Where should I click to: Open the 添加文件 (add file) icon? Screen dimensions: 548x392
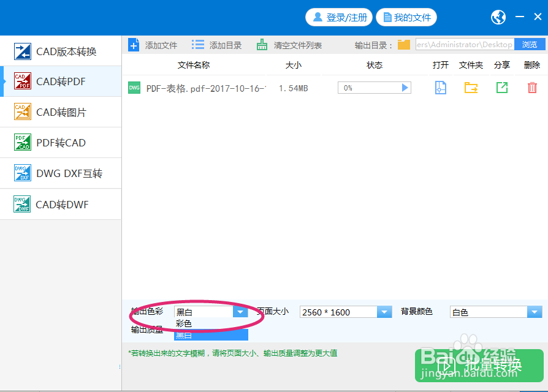134,44
